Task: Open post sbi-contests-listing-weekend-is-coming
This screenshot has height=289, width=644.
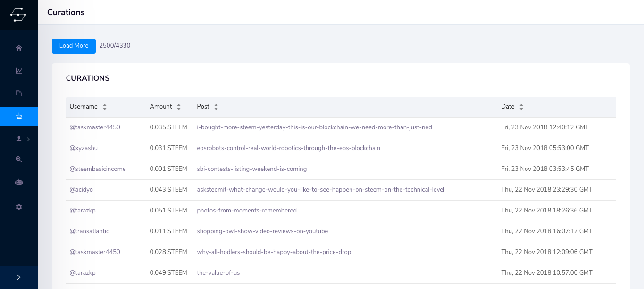Action: pos(252,169)
